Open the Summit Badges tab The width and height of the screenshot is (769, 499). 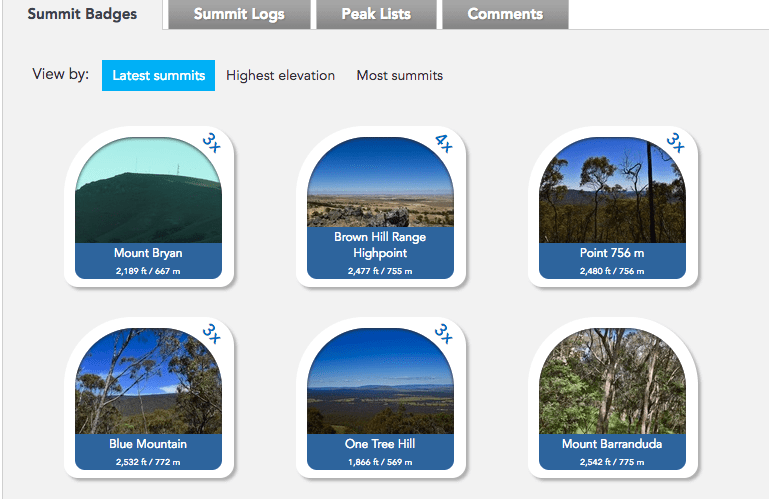[82, 14]
